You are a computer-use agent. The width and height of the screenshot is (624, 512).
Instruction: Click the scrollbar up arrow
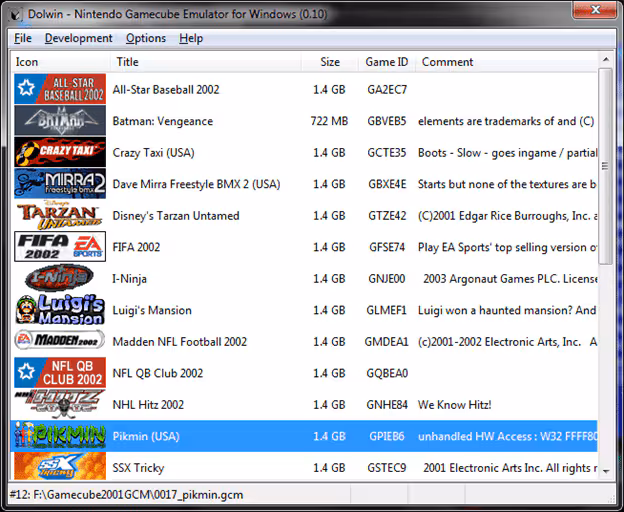coord(606,60)
